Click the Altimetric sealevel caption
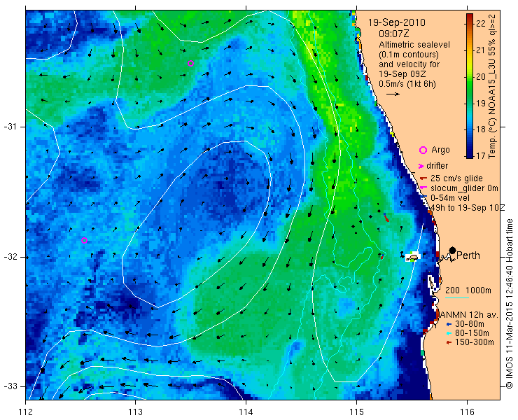 tap(414, 45)
